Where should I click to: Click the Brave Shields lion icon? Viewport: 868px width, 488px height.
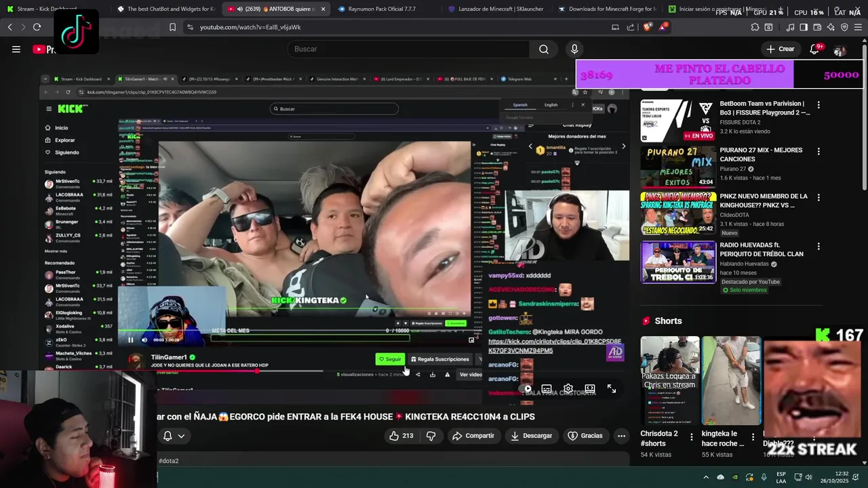click(x=648, y=27)
